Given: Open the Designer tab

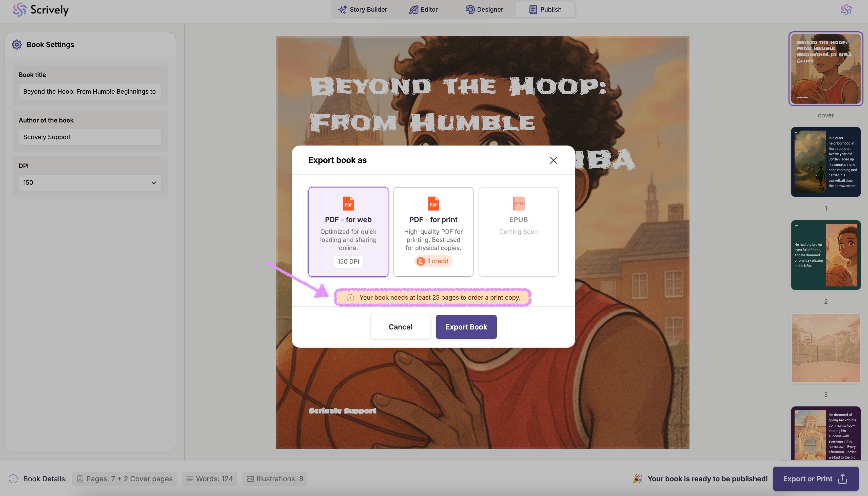Looking at the screenshot, I should (484, 10).
